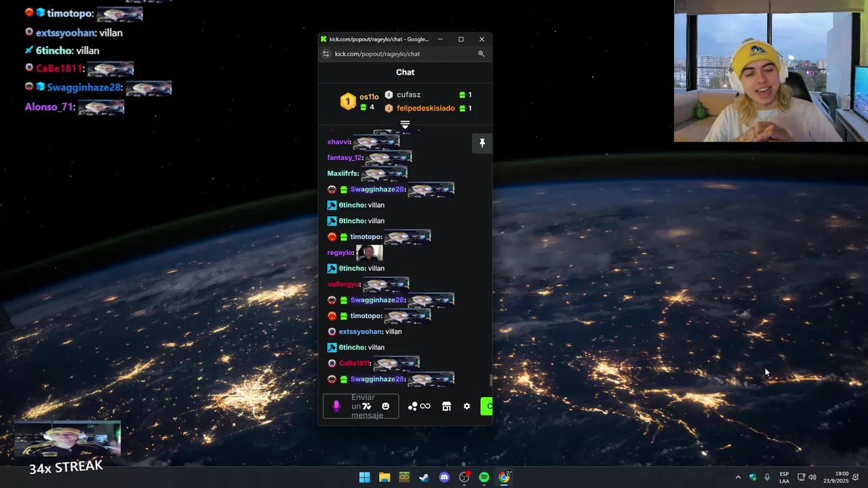The height and width of the screenshot is (488, 868).
Task: Click the microphone tray icon
Action: pyautogui.click(x=767, y=477)
